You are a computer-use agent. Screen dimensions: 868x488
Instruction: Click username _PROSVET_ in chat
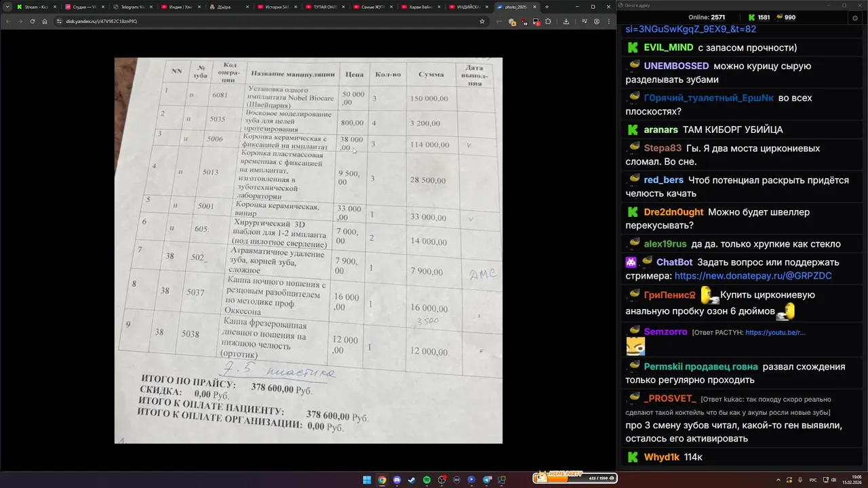[670, 399]
